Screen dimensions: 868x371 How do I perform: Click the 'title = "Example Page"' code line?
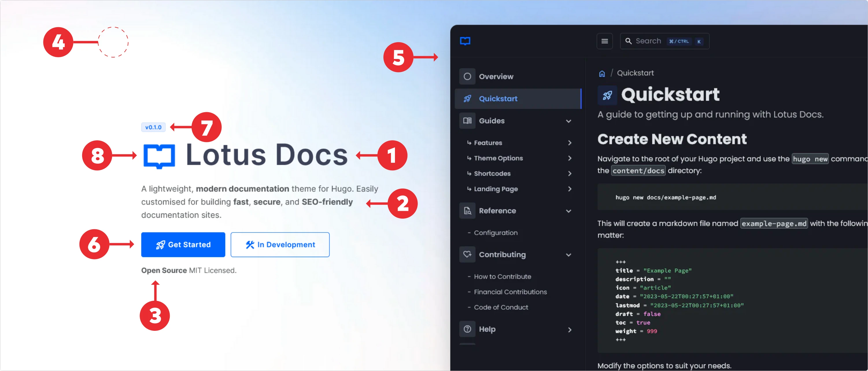pyautogui.click(x=653, y=271)
